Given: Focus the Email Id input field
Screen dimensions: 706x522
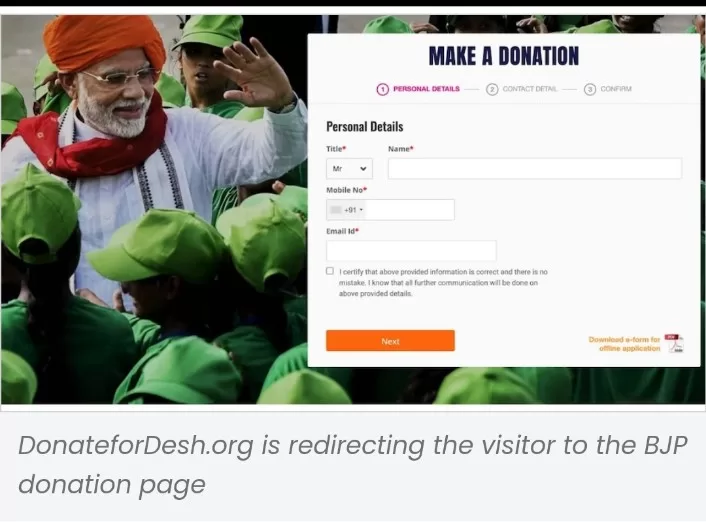Looking at the screenshot, I should click(411, 250).
